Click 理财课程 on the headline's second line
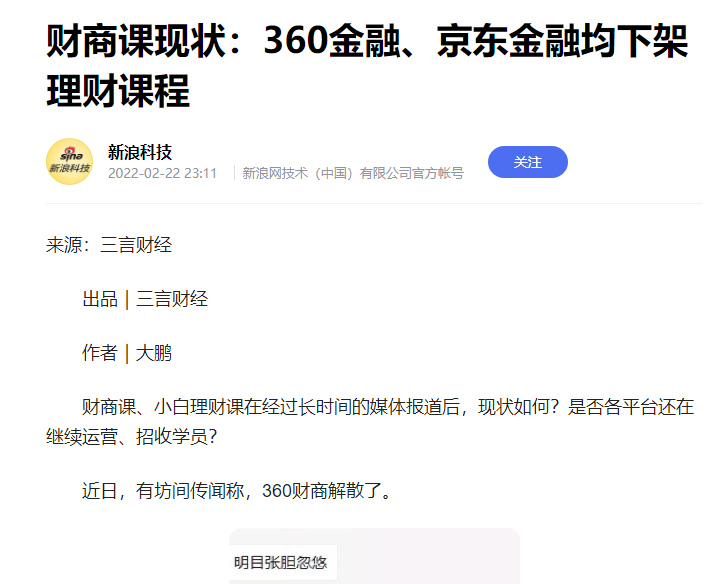722x584 pixels. coord(118,91)
